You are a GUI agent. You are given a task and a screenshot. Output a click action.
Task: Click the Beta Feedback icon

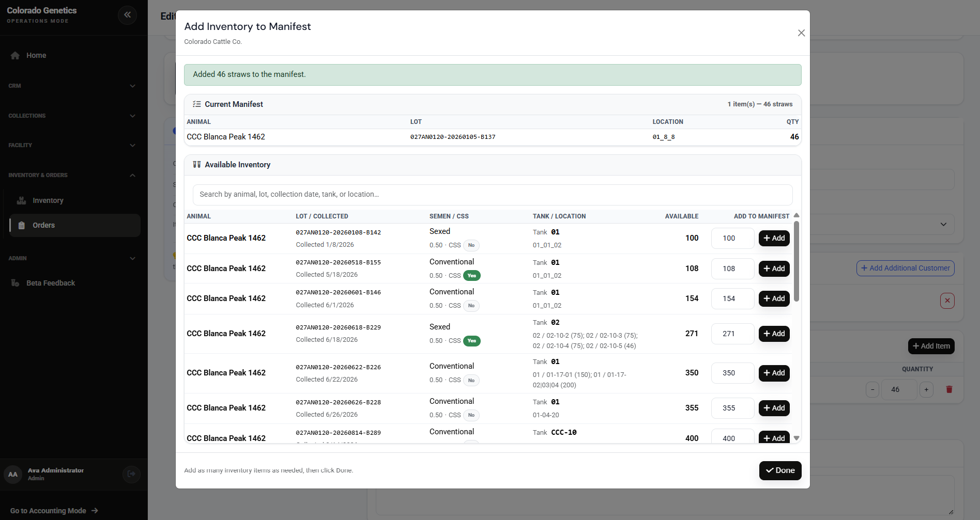[x=15, y=283]
